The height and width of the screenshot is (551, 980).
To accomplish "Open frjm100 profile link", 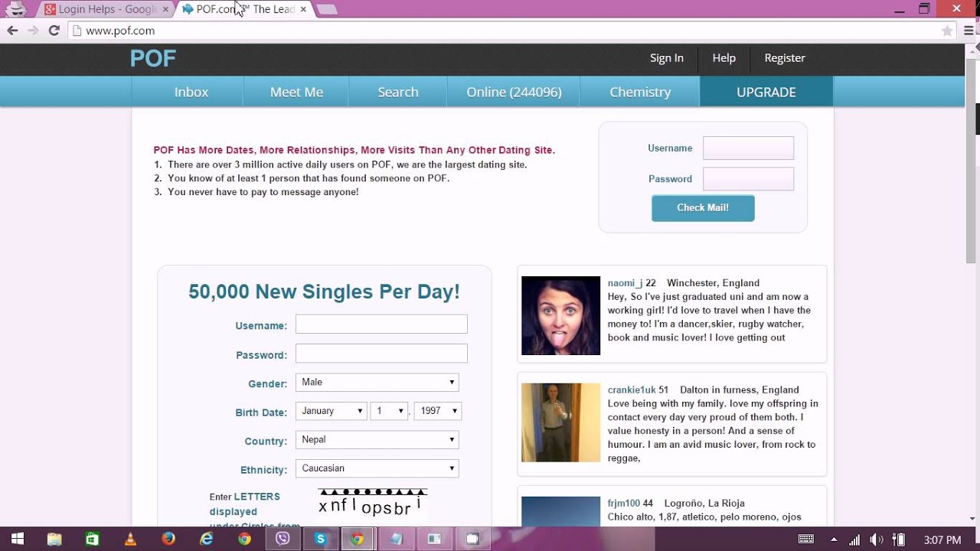I will (624, 504).
